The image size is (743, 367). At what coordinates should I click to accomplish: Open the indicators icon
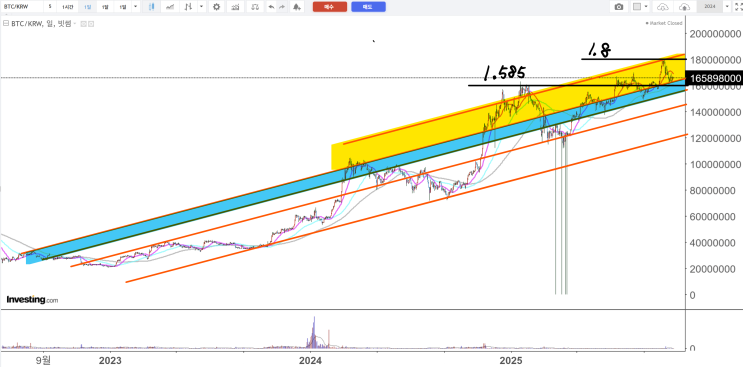(235, 7)
